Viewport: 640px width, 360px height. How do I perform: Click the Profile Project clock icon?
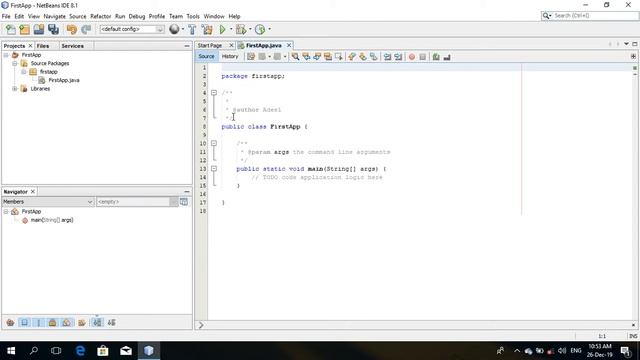coord(260,29)
